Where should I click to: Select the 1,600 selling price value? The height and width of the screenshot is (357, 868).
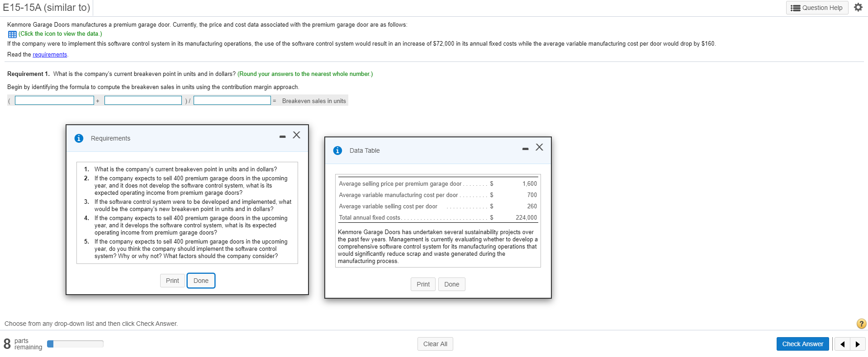(x=530, y=184)
